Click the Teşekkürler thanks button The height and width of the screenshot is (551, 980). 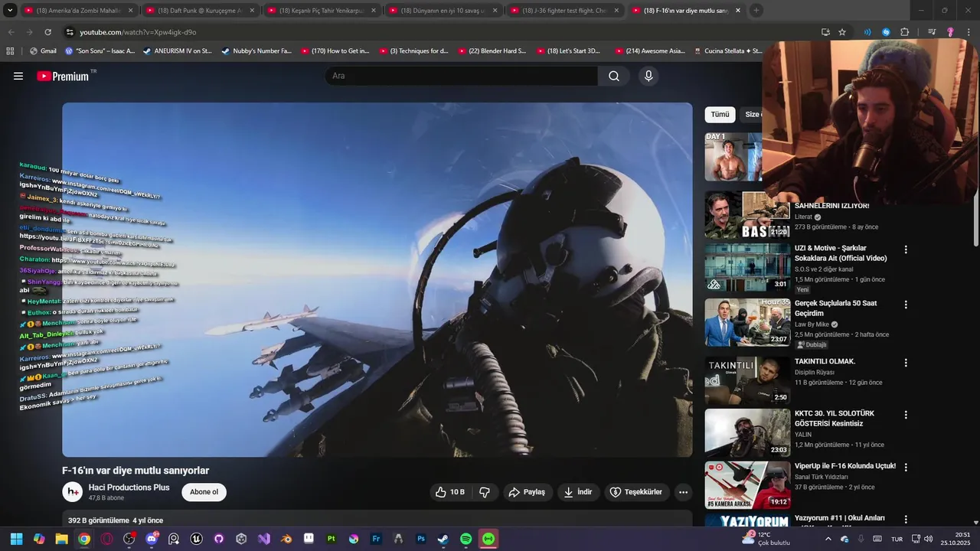pyautogui.click(x=636, y=492)
